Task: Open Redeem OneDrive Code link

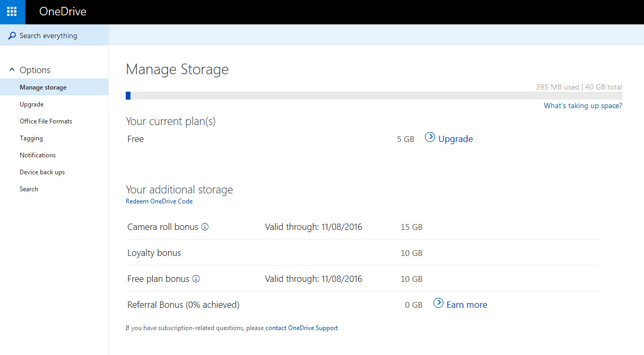Action: [159, 201]
